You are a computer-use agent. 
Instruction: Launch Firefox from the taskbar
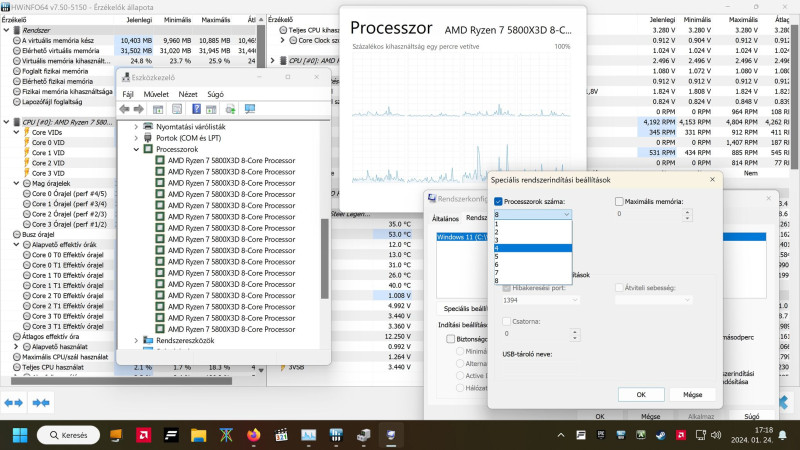[254, 435]
